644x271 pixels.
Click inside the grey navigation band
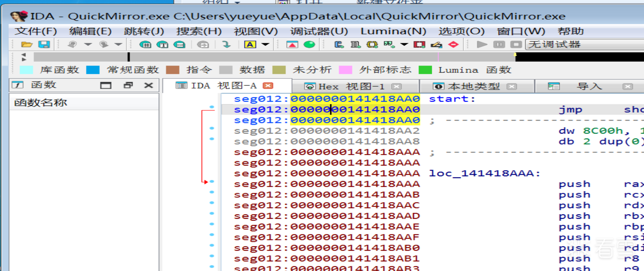click(x=274, y=57)
